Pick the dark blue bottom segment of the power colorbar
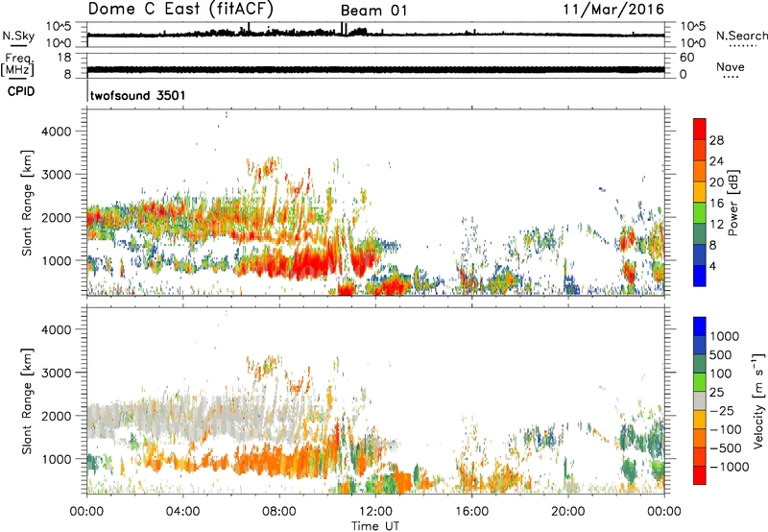The height and width of the screenshot is (532, 768). 700,276
